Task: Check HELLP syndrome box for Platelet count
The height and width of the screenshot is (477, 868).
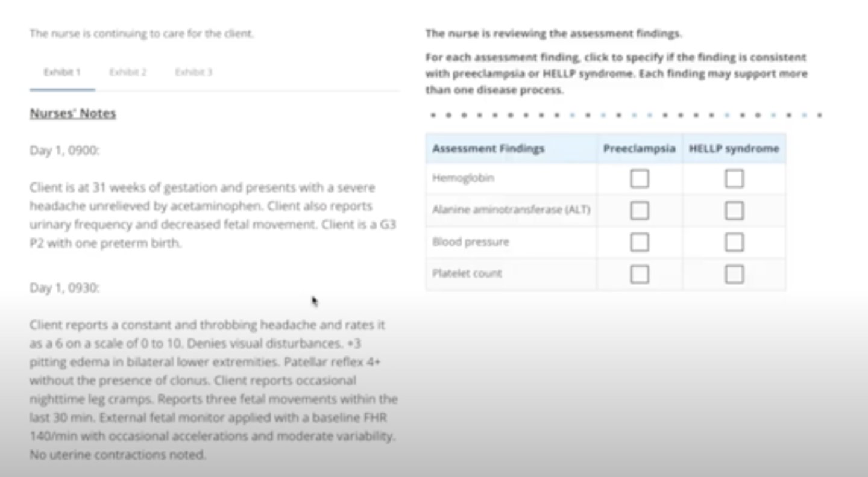Action: 734,274
